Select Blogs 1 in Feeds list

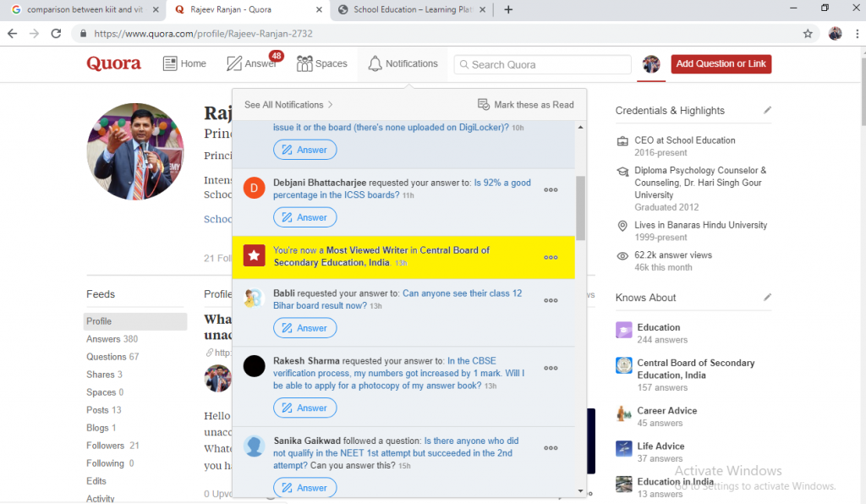[x=101, y=427]
